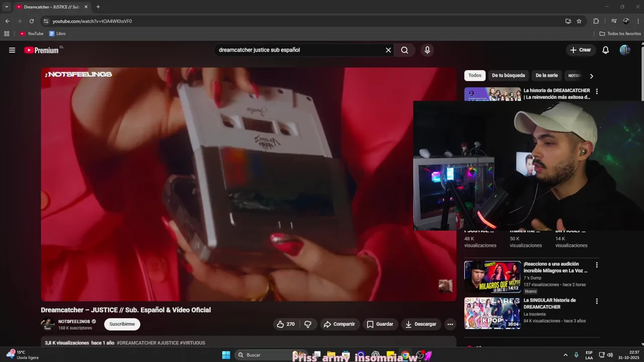Go back to previous page in browser
This screenshot has height=362, width=644.
[x=7, y=21]
